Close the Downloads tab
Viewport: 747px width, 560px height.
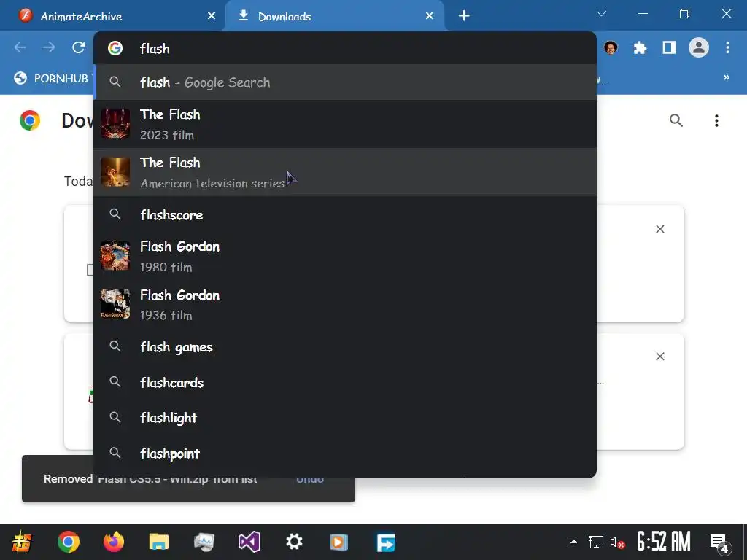pos(429,16)
